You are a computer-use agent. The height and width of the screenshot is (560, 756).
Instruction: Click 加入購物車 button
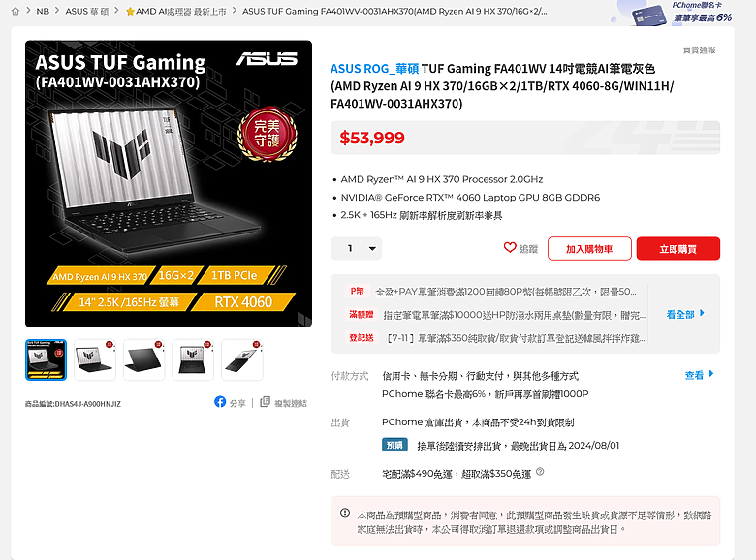pos(589,249)
